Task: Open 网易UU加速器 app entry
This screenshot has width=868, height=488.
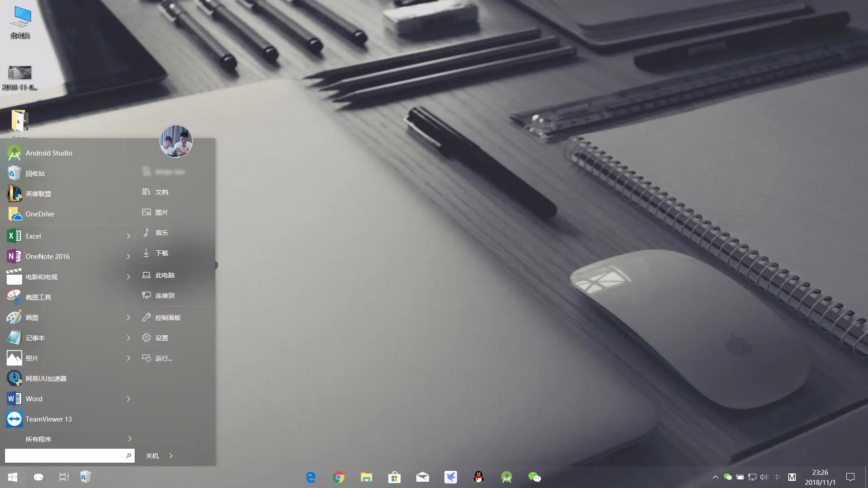Action: pyautogui.click(x=46, y=379)
